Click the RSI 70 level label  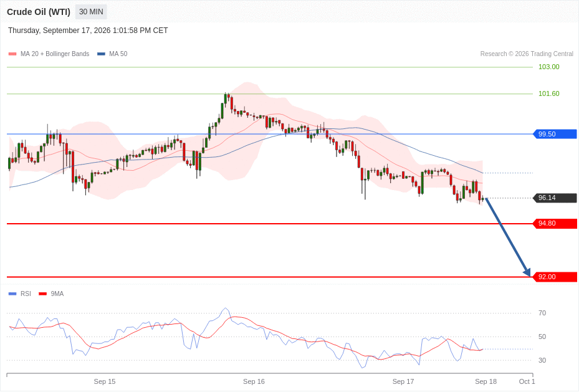[542, 313]
